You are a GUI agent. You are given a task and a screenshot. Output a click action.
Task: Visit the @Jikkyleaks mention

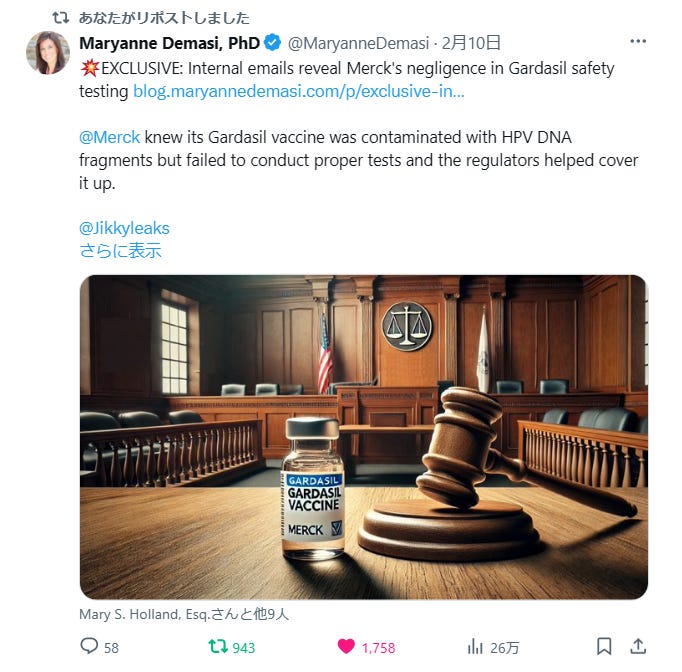[124, 228]
